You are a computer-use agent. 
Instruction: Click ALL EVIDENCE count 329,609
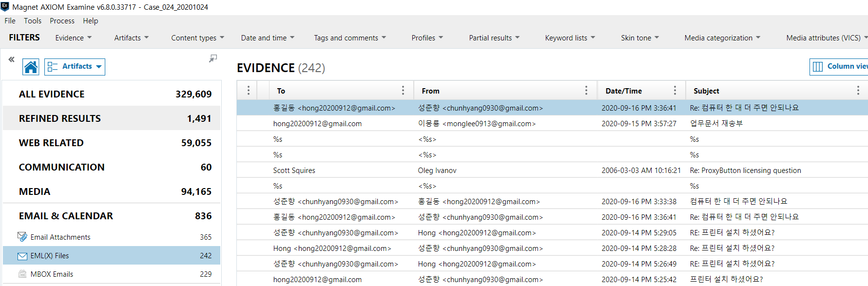(x=193, y=94)
